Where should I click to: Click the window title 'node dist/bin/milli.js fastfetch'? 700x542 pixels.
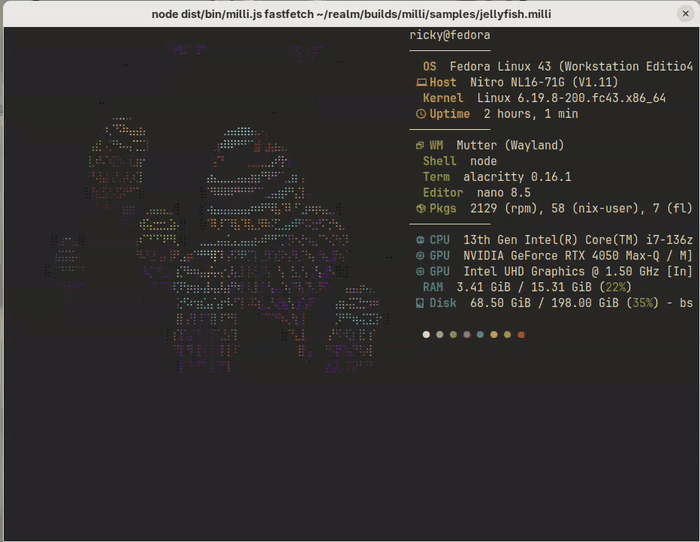pos(233,14)
